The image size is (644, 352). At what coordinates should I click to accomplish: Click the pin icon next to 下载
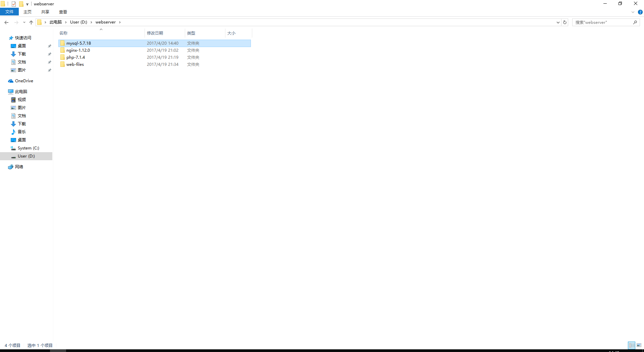49,54
